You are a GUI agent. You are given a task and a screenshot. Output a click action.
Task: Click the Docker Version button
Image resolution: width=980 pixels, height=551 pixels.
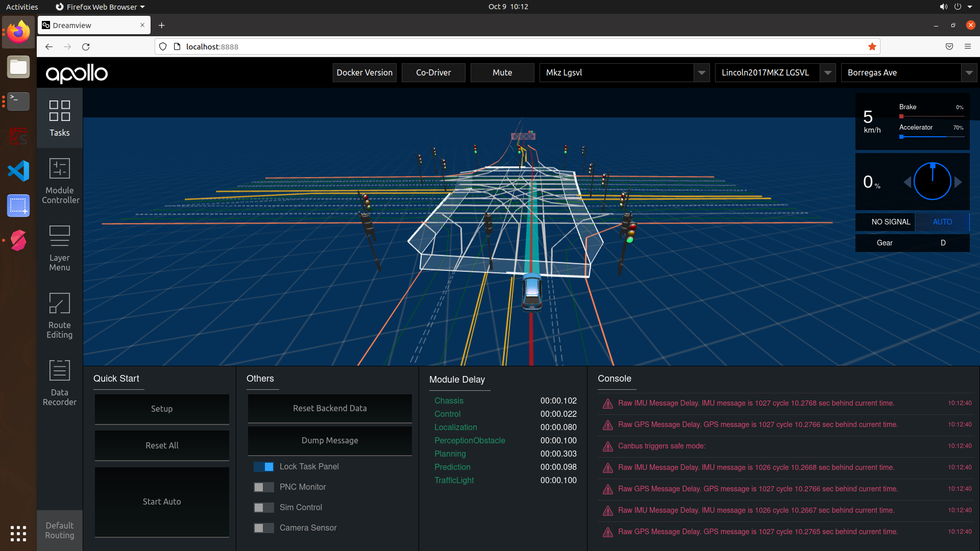point(364,73)
